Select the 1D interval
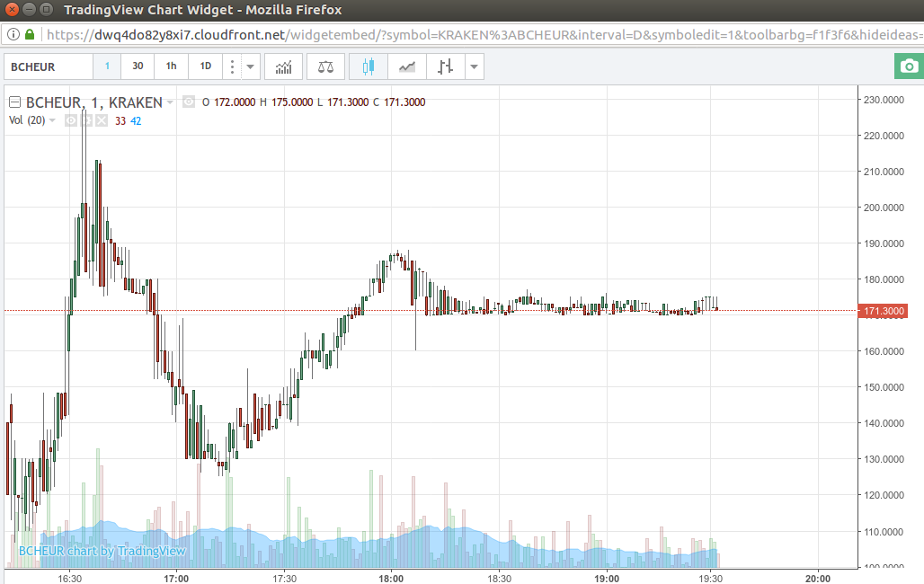924x584 pixels. point(206,66)
